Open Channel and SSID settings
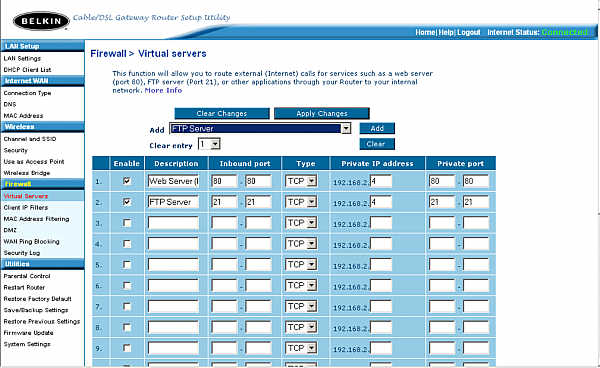Image resolution: width=600 pixels, height=368 pixels. pyautogui.click(x=30, y=139)
